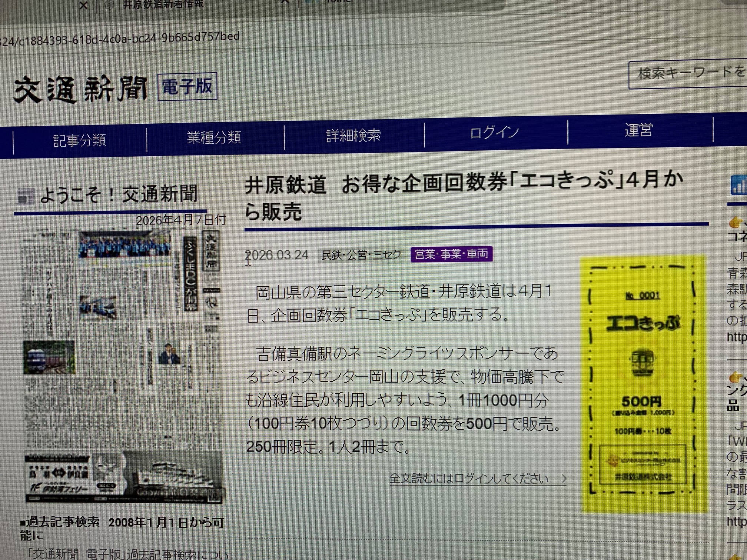Click the newspaper icon beside ようこそ！交通新聞
The width and height of the screenshot is (747, 560).
coord(26,196)
